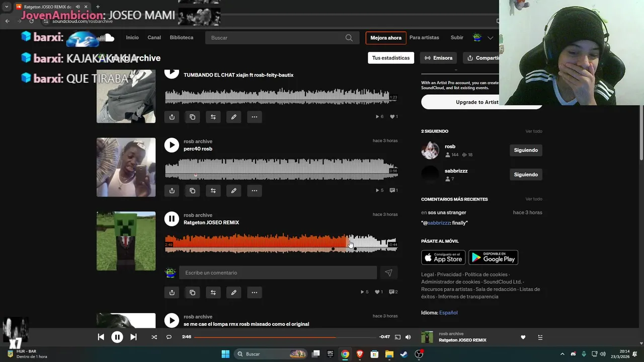Open the cast to device icon
Image resolution: width=644 pixels, height=362 pixels.
tap(397, 337)
